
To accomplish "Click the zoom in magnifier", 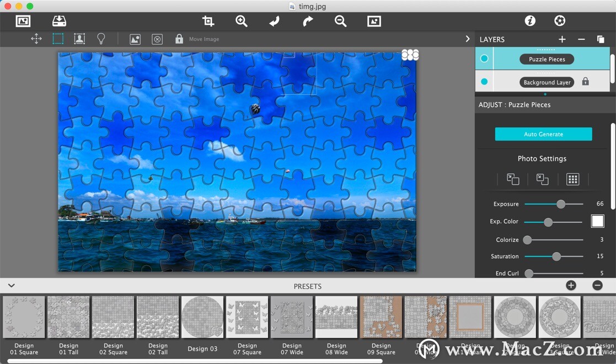I will [x=241, y=21].
